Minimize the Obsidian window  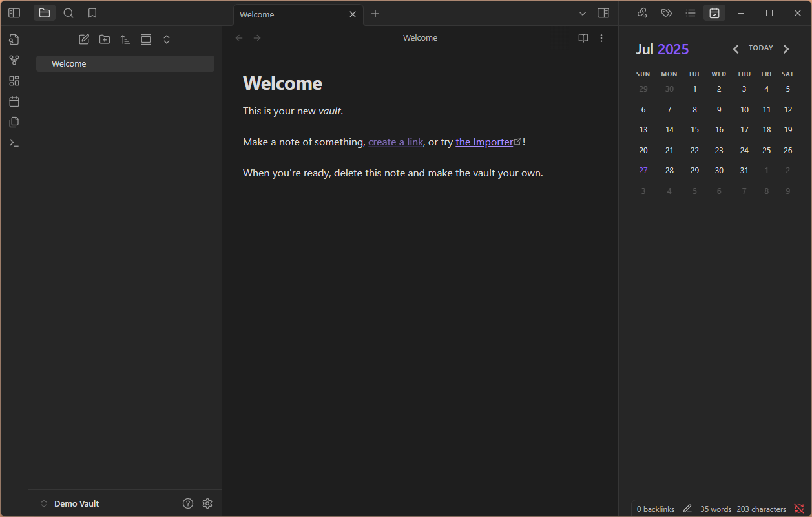click(741, 13)
